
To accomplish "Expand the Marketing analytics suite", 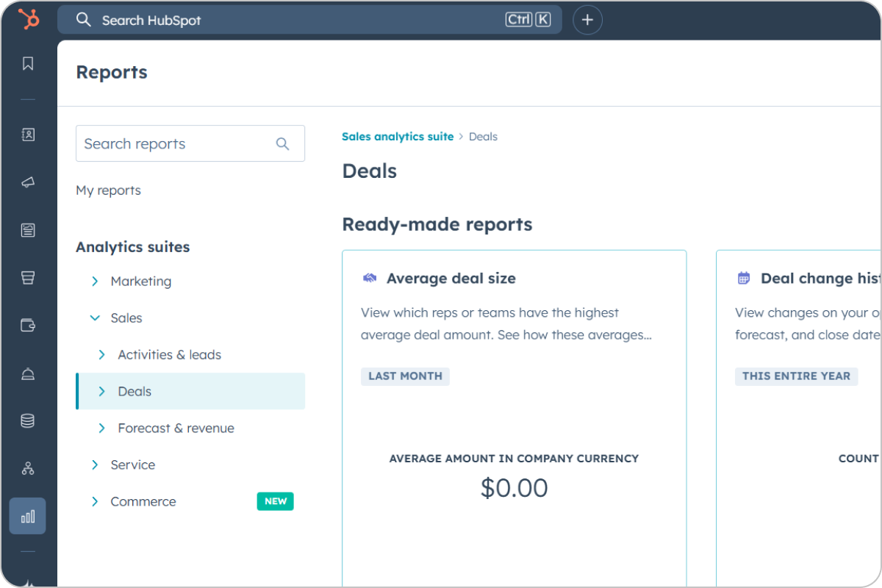I will [94, 282].
